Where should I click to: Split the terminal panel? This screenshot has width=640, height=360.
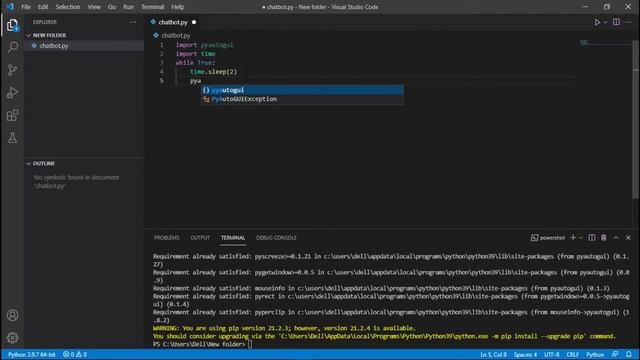tap(592, 238)
